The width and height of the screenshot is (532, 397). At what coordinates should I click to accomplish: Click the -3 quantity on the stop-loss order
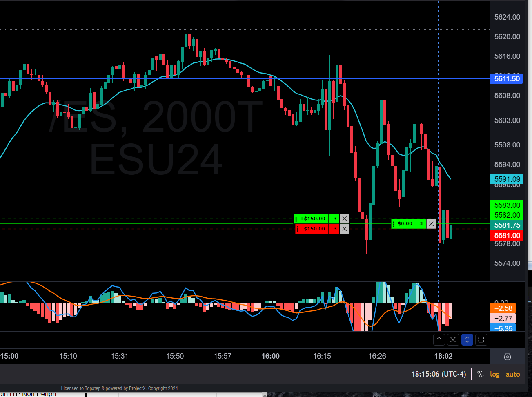pyautogui.click(x=334, y=229)
